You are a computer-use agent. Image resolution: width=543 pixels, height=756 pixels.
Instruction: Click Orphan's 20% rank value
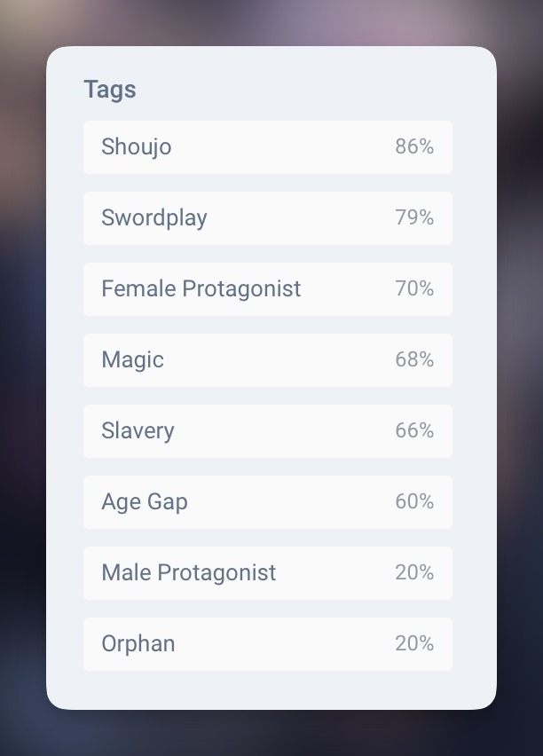[414, 643]
